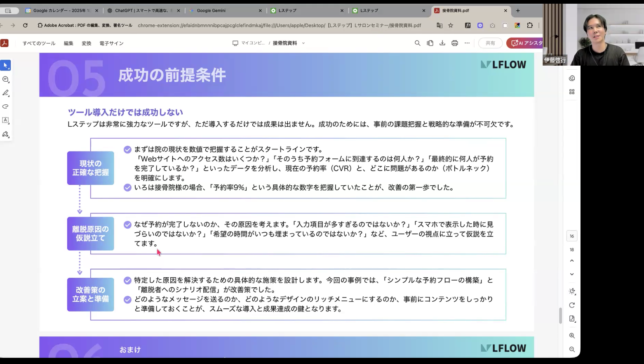This screenshot has width=644, height=364.
Task: Zoom in using the plus magnifier
Action: click(572, 336)
